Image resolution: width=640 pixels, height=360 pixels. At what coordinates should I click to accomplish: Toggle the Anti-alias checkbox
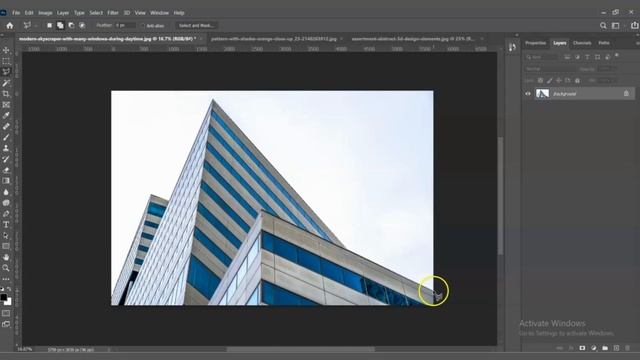tap(142, 26)
